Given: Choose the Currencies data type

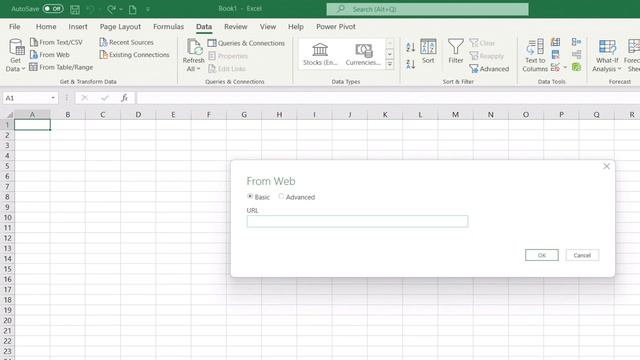Looking at the screenshot, I should (x=363, y=54).
